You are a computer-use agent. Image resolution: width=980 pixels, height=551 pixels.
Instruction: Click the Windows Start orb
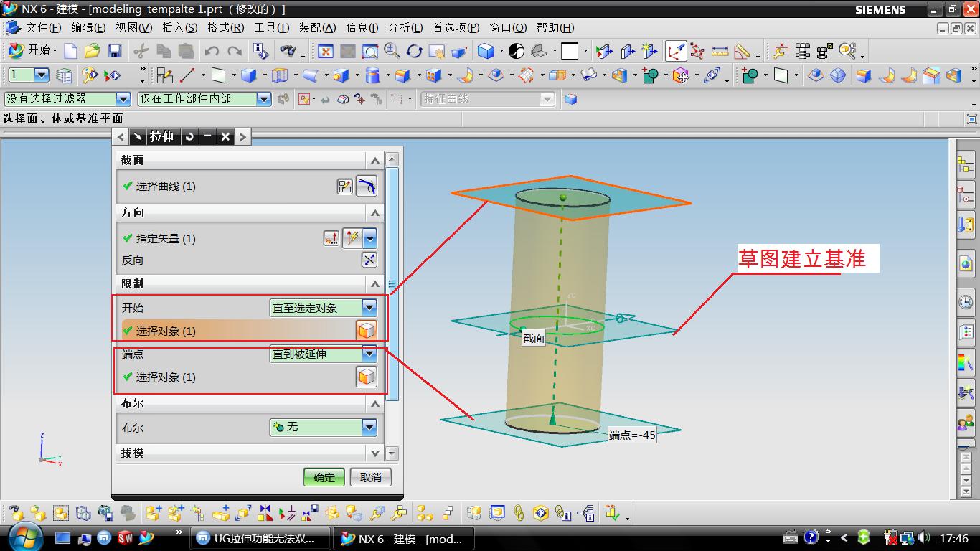click(25, 537)
